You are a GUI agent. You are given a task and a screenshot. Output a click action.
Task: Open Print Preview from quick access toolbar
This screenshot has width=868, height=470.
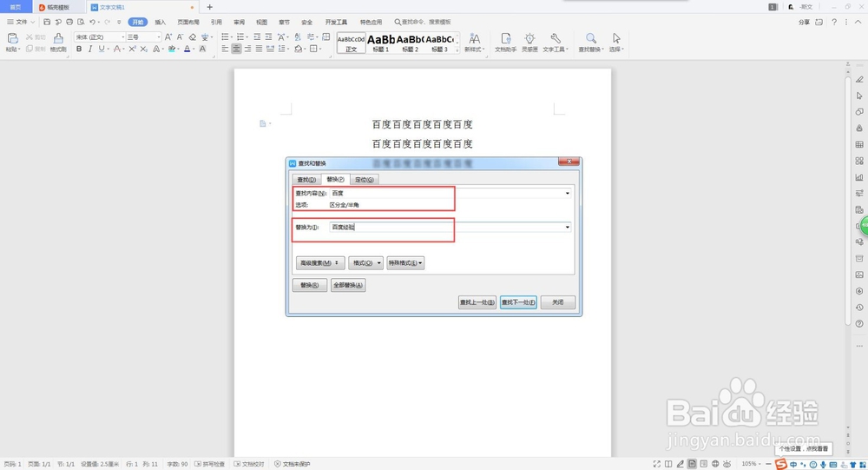(81, 23)
